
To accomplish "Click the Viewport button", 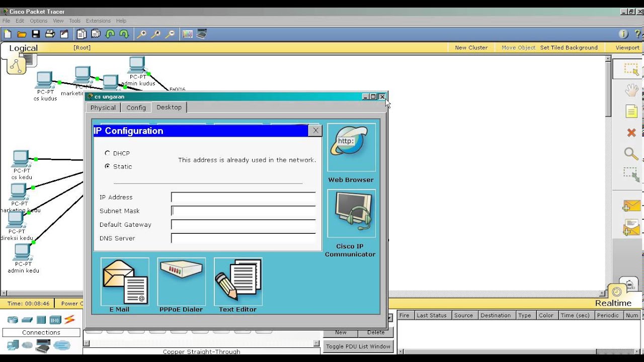I will click(x=627, y=47).
